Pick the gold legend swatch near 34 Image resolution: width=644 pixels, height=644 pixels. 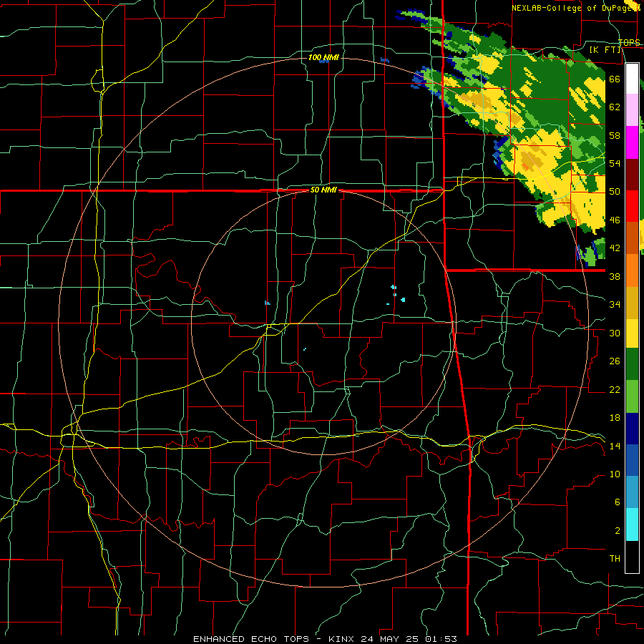(632, 303)
